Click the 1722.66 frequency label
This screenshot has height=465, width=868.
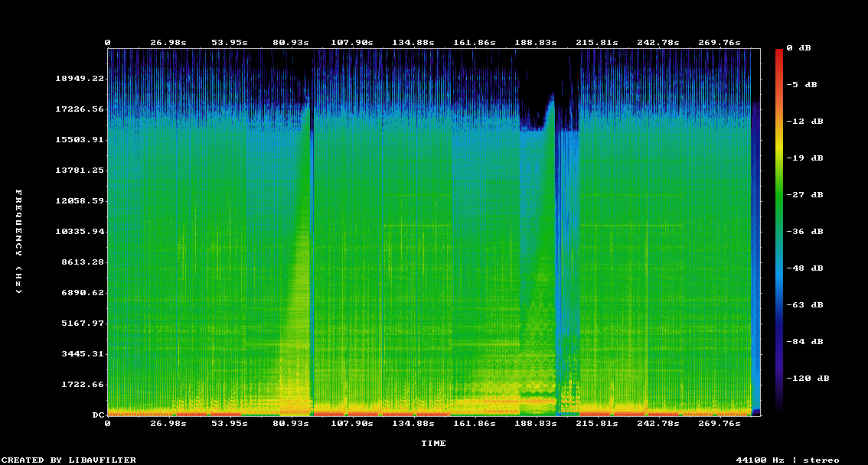pyautogui.click(x=80, y=385)
